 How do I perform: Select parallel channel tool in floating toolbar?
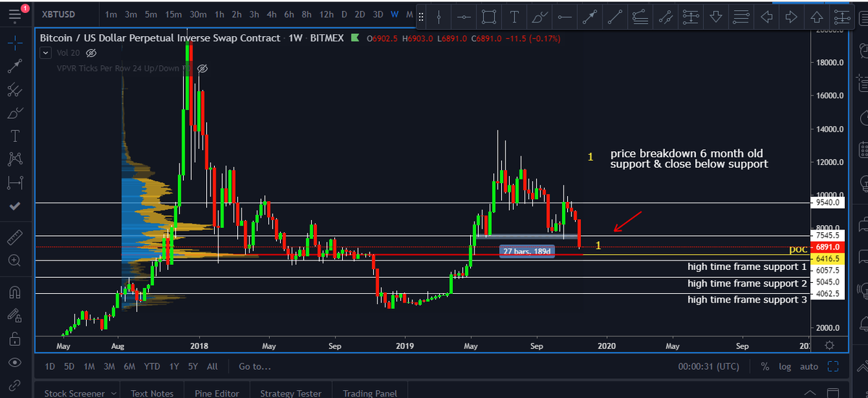[665, 17]
